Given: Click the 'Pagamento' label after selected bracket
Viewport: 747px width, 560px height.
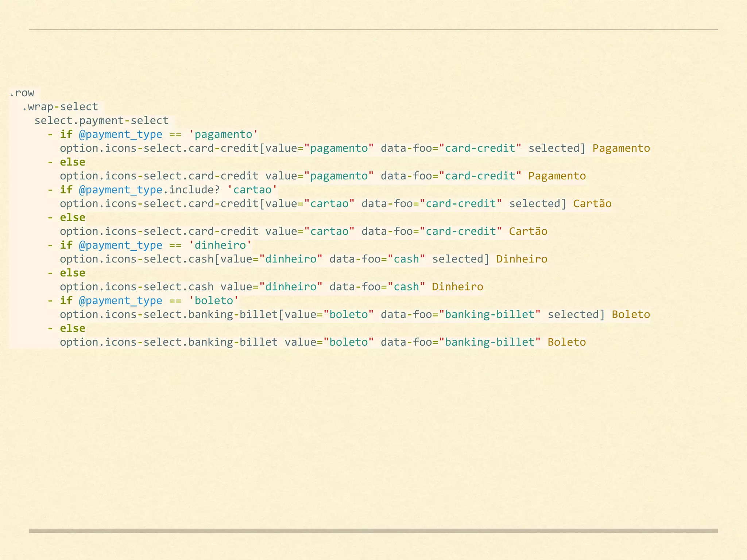Looking at the screenshot, I should tap(621, 148).
